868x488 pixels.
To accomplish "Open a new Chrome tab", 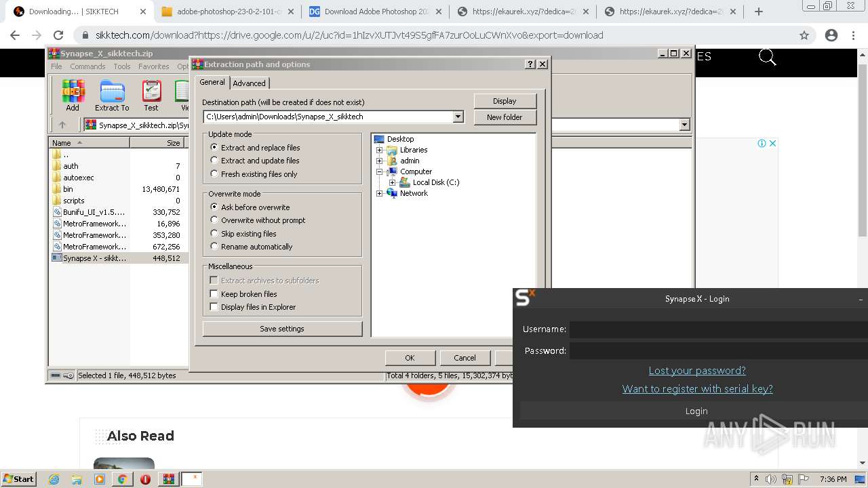I will click(x=759, y=12).
